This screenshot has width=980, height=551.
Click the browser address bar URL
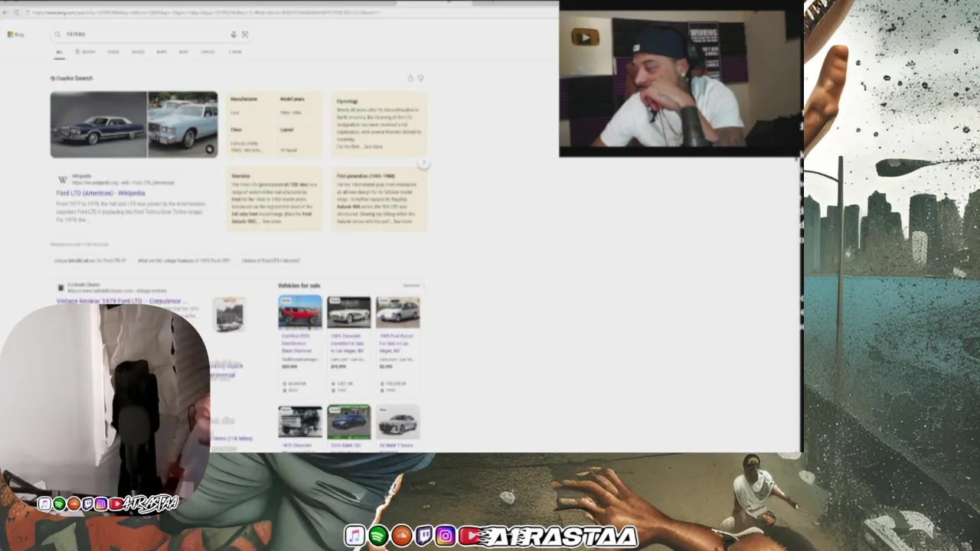[x=207, y=12]
